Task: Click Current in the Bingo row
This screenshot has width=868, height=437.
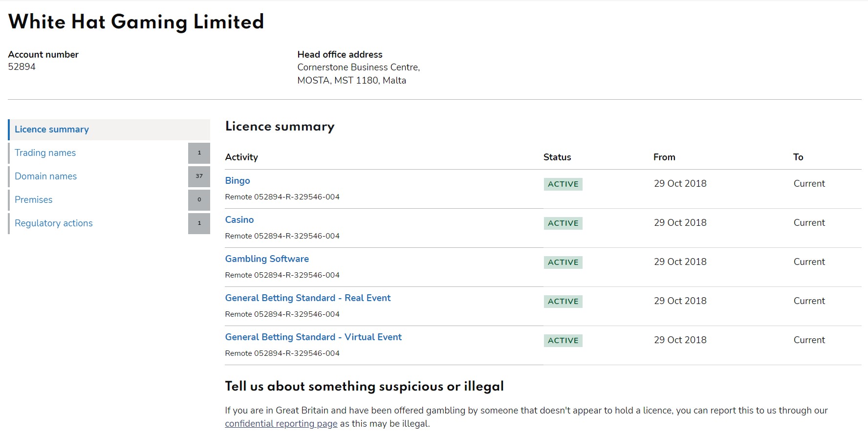Action: point(809,184)
